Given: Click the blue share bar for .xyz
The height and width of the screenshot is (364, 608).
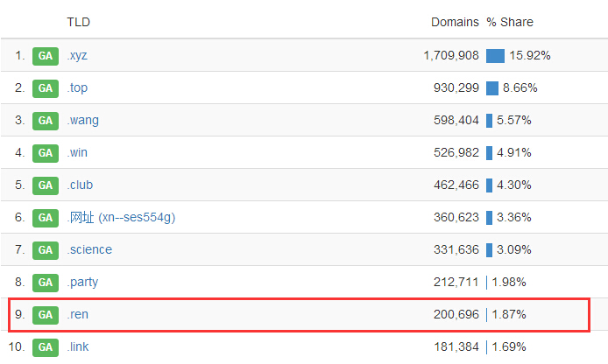Looking at the screenshot, I should tap(495, 56).
